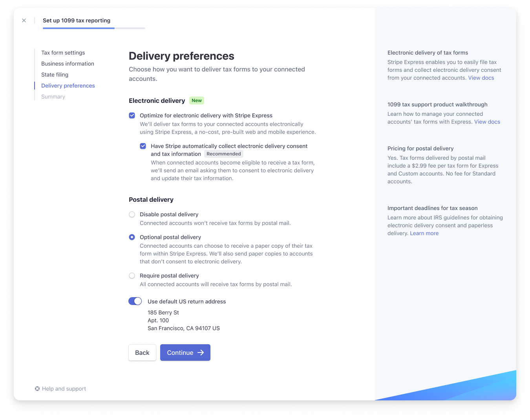Image resolution: width=530 pixels, height=420 pixels.
Task: Click the Help and support lifebuoy icon
Action: (x=37, y=389)
